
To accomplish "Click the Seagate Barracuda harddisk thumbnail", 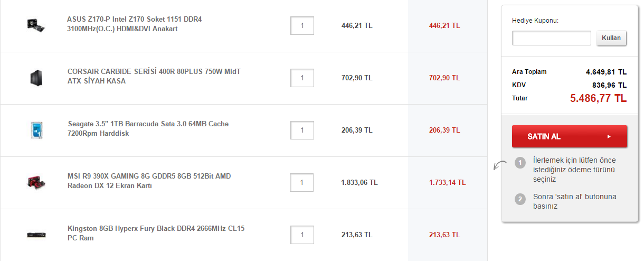I will pyautogui.click(x=36, y=130).
